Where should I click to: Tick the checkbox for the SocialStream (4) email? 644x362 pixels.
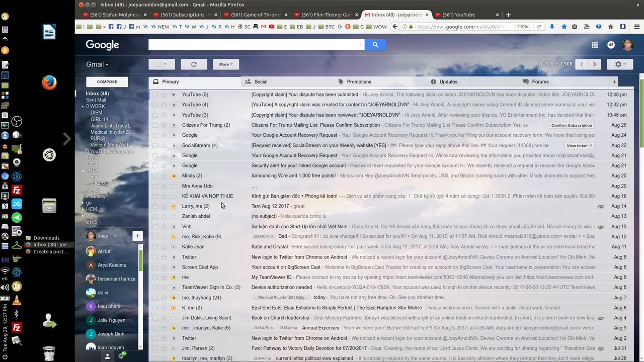(x=155, y=145)
